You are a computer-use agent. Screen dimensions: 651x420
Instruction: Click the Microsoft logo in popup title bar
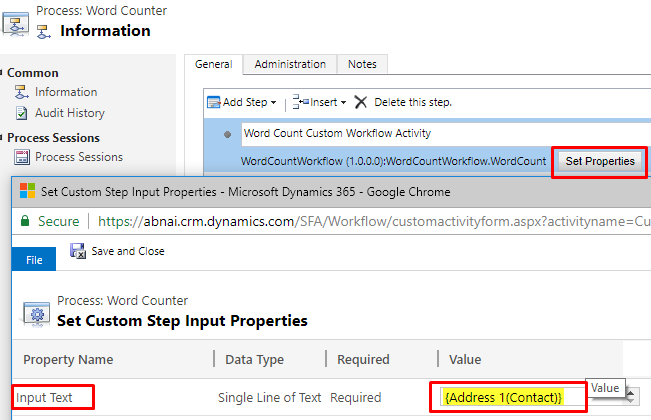pos(27,191)
